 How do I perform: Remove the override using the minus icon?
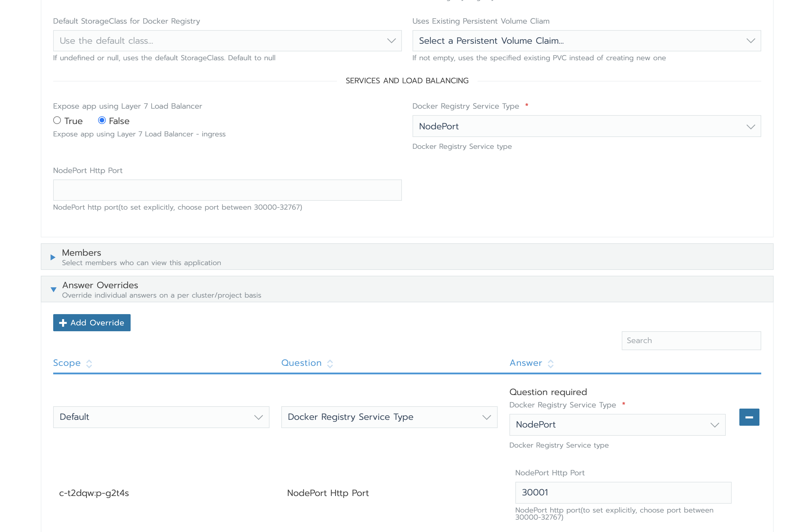(x=749, y=417)
